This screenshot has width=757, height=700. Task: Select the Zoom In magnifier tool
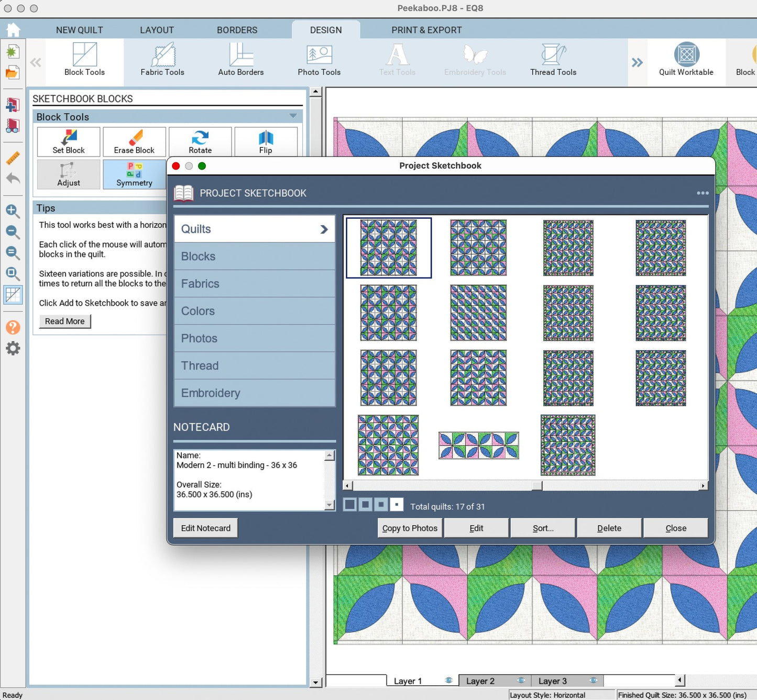pyautogui.click(x=13, y=212)
